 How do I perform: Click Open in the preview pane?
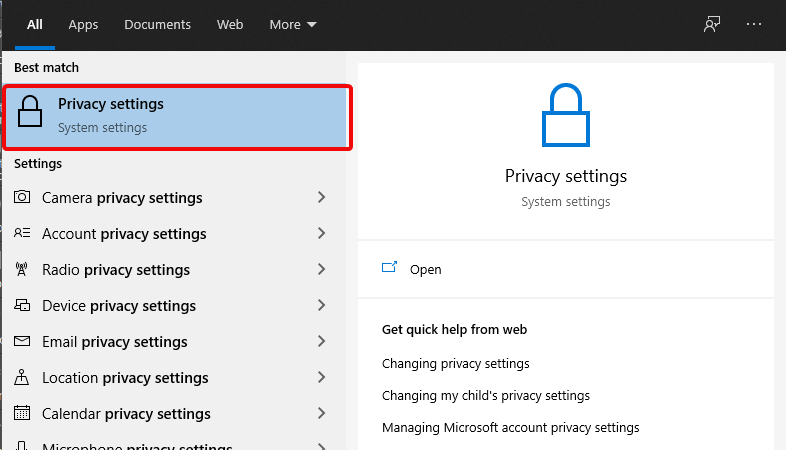click(x=426, y=270)
